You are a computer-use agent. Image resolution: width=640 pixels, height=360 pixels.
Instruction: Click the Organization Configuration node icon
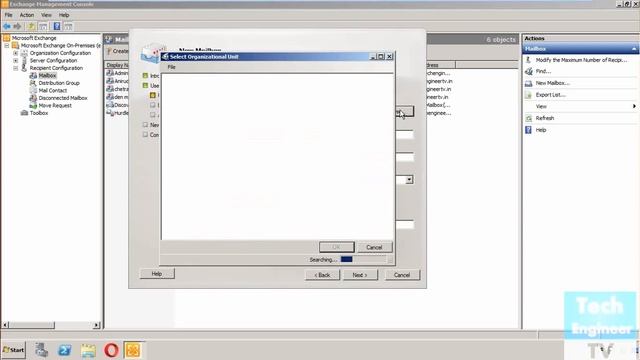(x=24, y=53)
